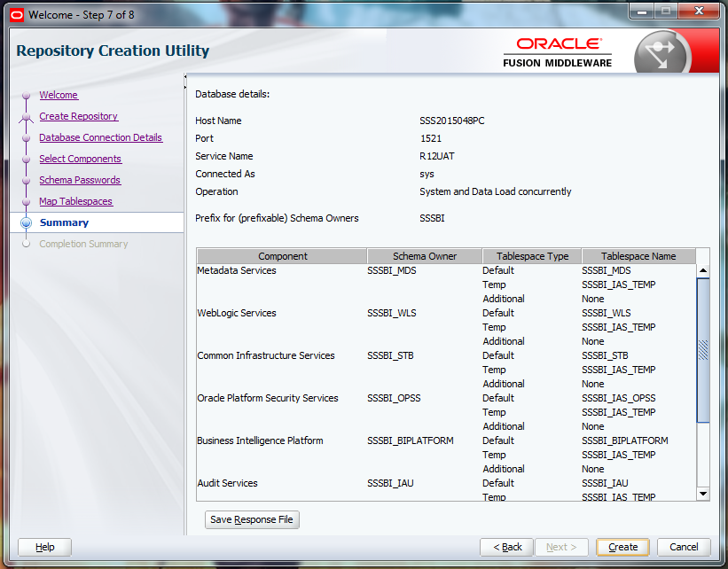Open the Welcome step link
The width and height of the screenshot is (728, 569).
click(59, 95)
